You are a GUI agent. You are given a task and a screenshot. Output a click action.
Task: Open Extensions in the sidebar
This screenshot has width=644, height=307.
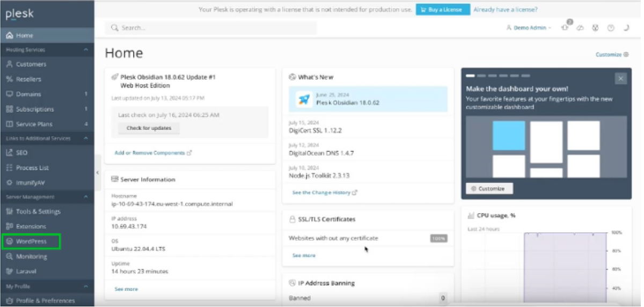47,227
